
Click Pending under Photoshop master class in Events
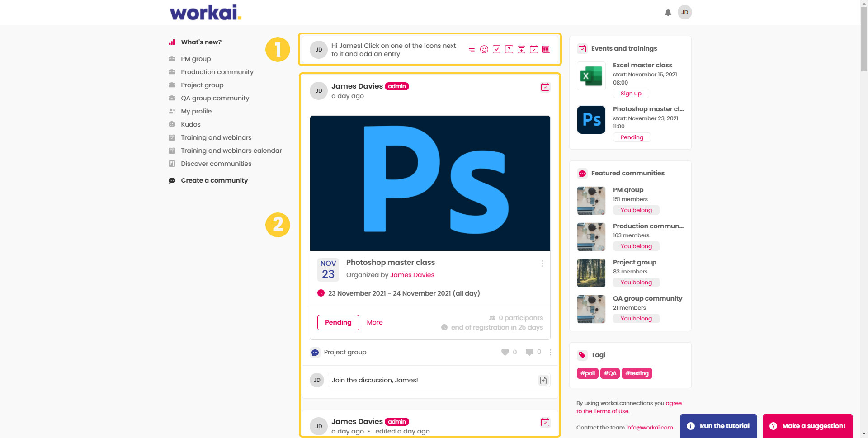(632, 137)
